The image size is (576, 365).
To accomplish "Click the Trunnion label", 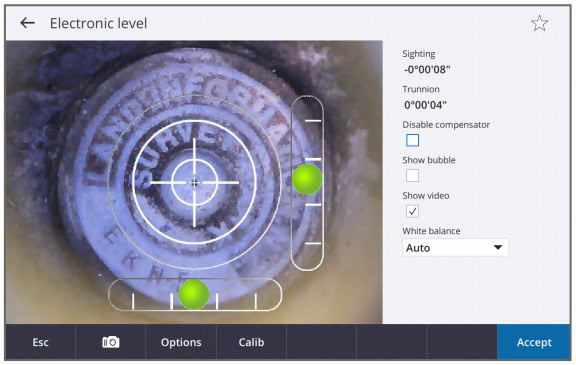I will point(421,89).
